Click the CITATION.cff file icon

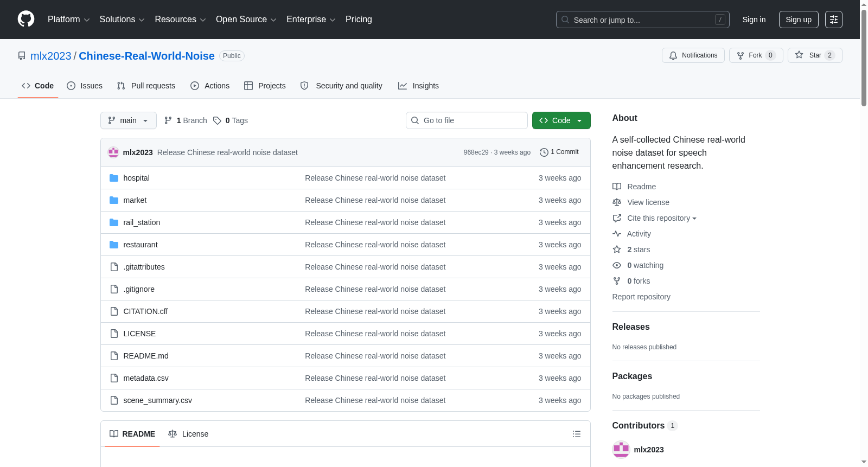114,311
